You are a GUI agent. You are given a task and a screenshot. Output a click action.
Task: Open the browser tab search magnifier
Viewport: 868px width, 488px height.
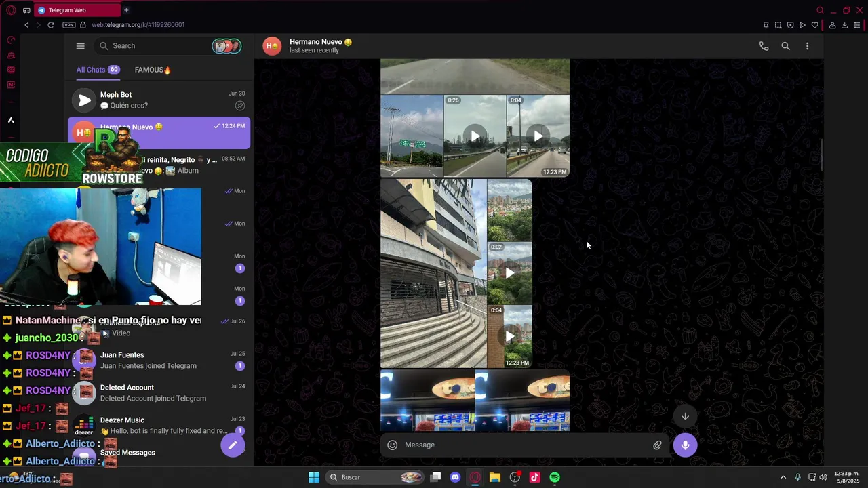[x=820, y=10]
